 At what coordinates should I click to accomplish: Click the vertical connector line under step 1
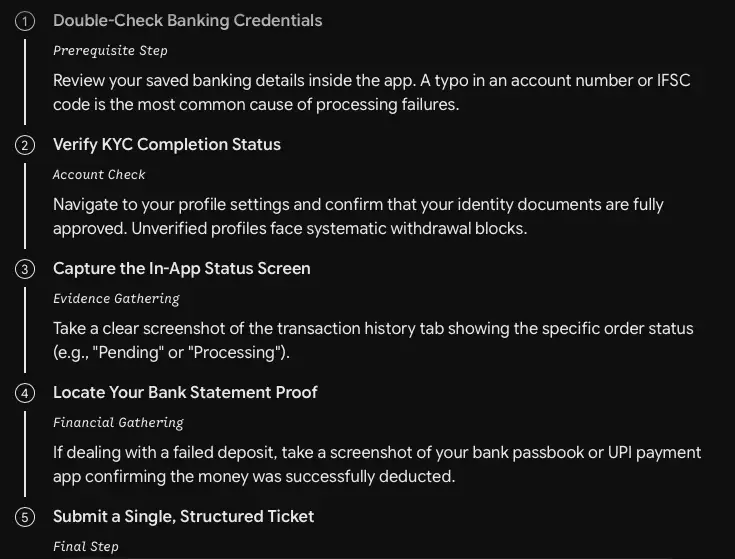(25, 82)
